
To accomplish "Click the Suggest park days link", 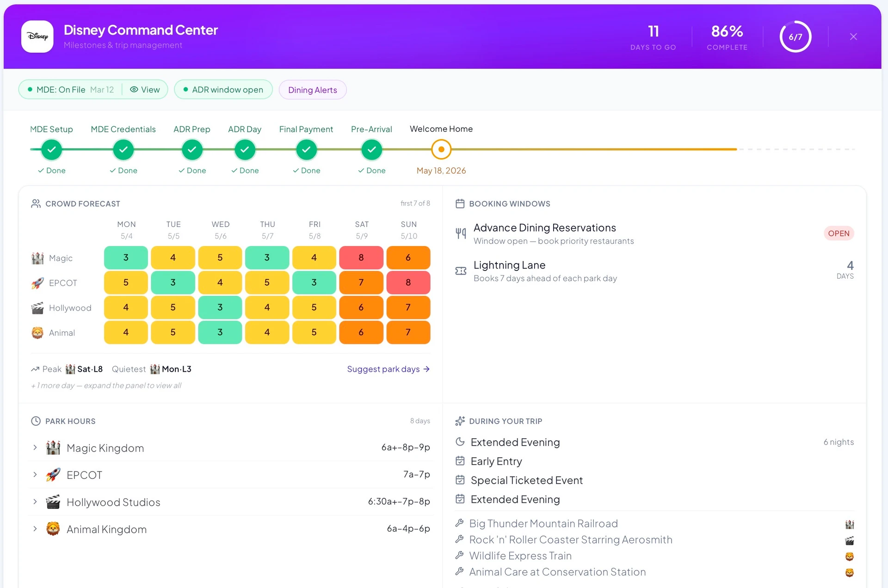I will click(x=388, y=369).
